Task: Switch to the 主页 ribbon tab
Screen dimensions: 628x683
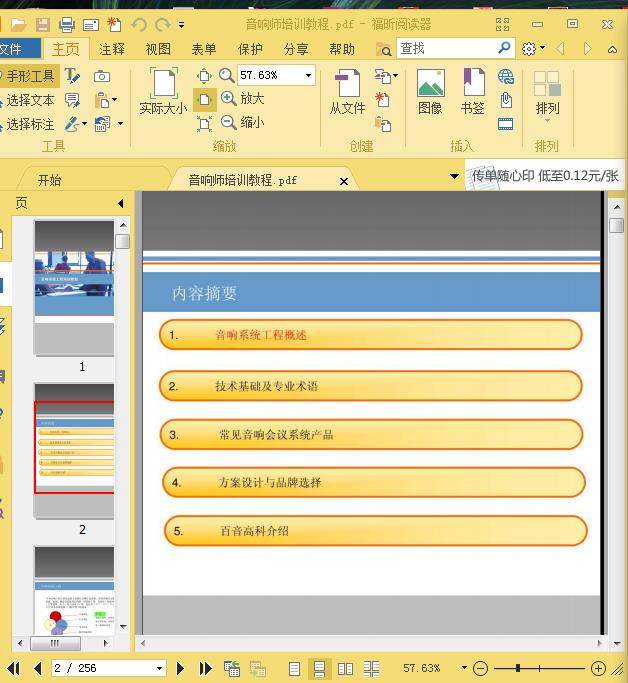Action: (66, 49)
